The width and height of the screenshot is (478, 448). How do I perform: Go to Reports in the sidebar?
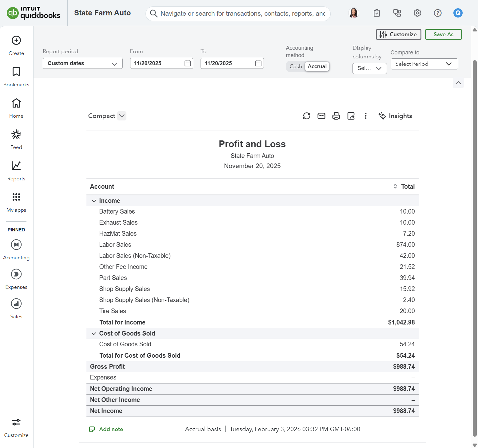pos(16,171)
